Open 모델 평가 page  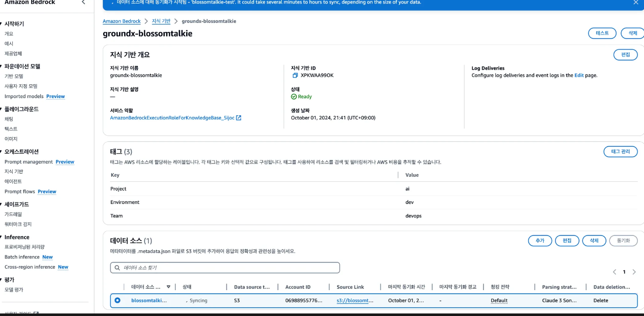(x=14, y=290)
